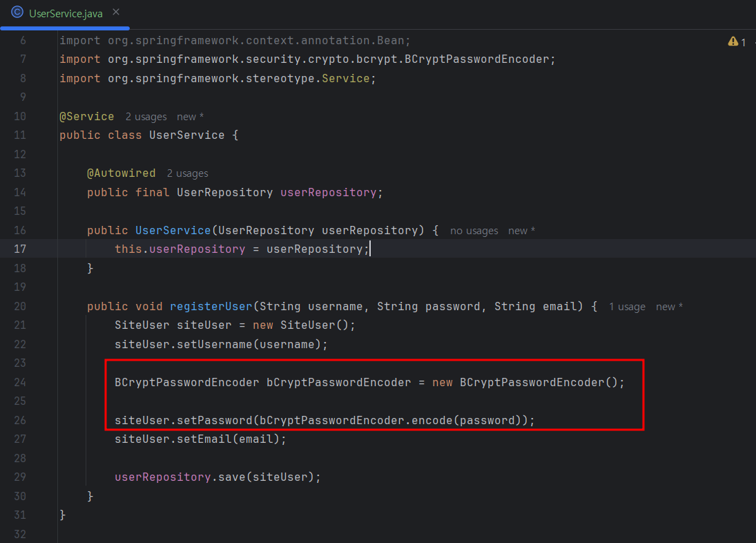Viewport: 756px width, 543px height.
Task: Close the UserService.java tab
Action: click(116, 12)
